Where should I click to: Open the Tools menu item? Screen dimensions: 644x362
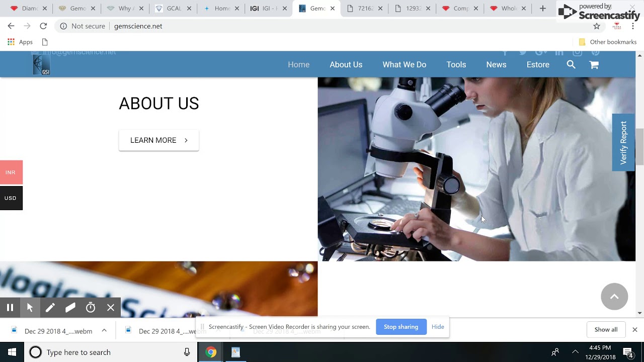(x=456, y=64)
